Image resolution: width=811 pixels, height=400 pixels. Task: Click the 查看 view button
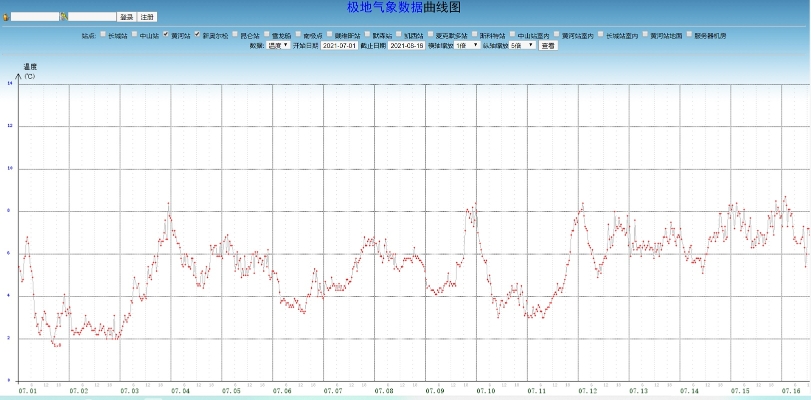pos(548,45)
